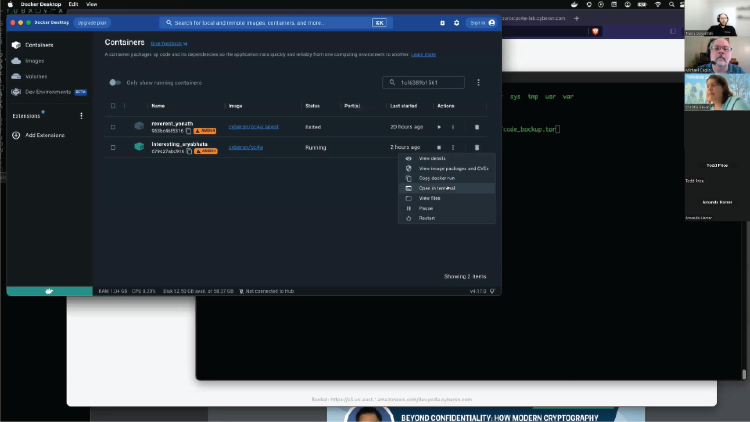The width and height of the screenshot is (750, 422).
Task: Click the exited container cube icon
Action: [x=139, y=126]
